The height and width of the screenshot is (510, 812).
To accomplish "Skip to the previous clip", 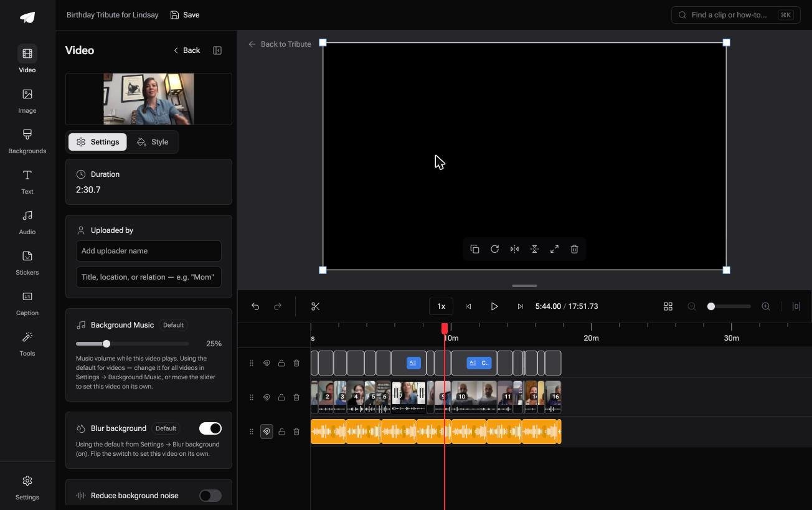I will tap(468, 306).
